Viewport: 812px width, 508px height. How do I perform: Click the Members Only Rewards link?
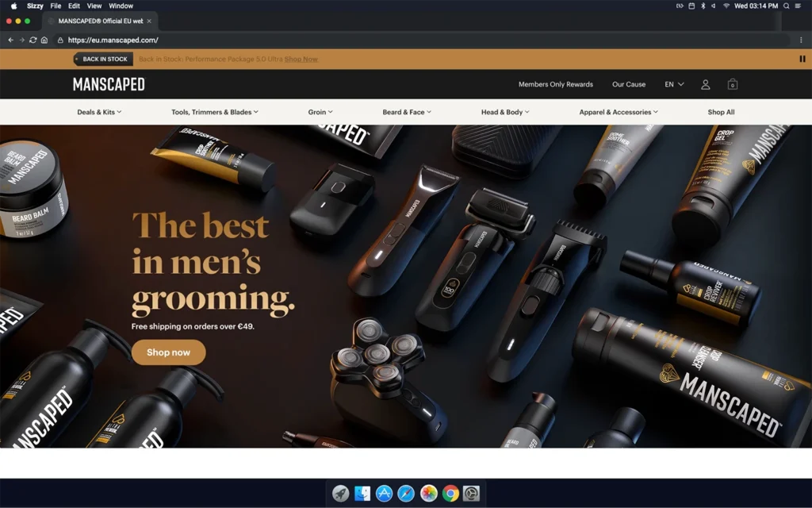click(555, 84)
